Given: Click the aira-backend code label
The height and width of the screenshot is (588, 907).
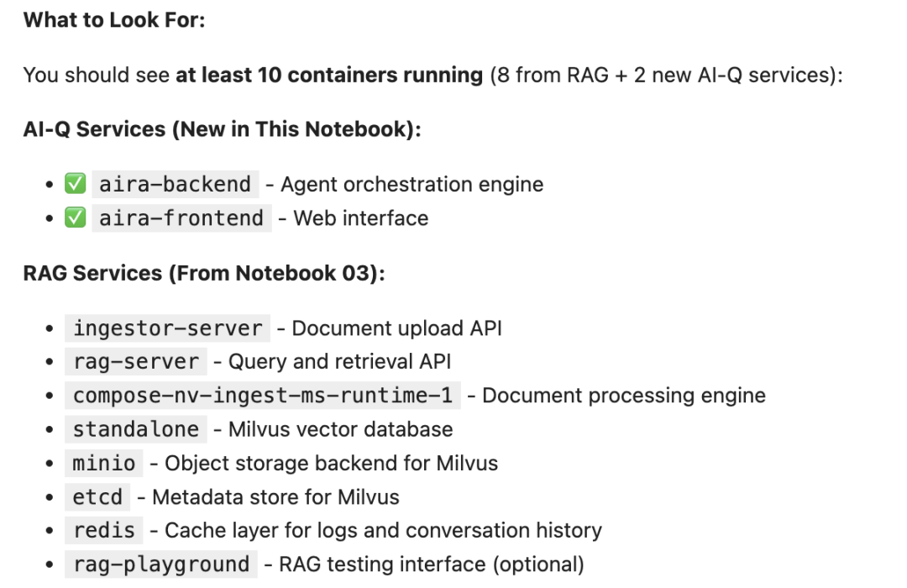Looking at the screenshot, I should [175, 184].
